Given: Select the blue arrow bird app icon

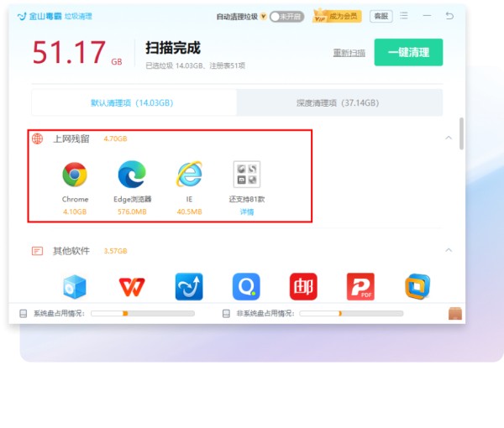Looking at the screenshot, I should (x=189, y=286).
